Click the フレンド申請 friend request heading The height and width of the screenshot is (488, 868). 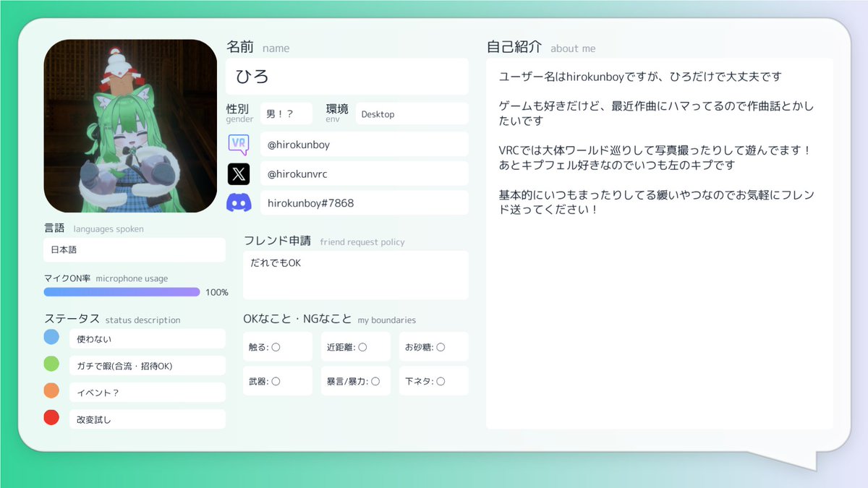coord(324,241)
